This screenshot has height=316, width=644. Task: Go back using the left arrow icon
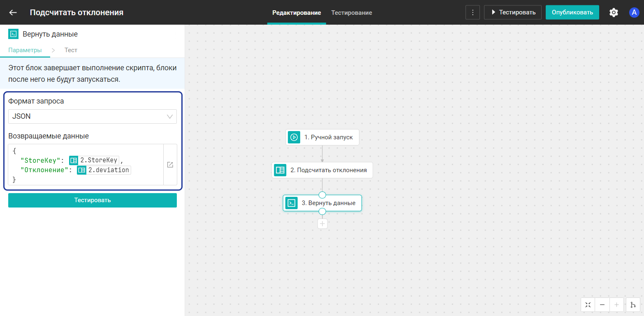(13, 12)
